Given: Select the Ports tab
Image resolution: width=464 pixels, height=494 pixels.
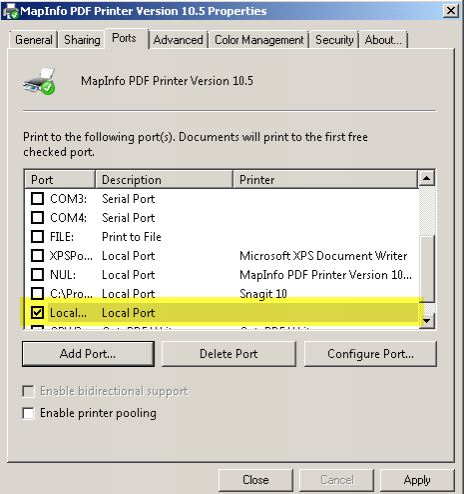Looking at the screenshot, I should (124, 38).
